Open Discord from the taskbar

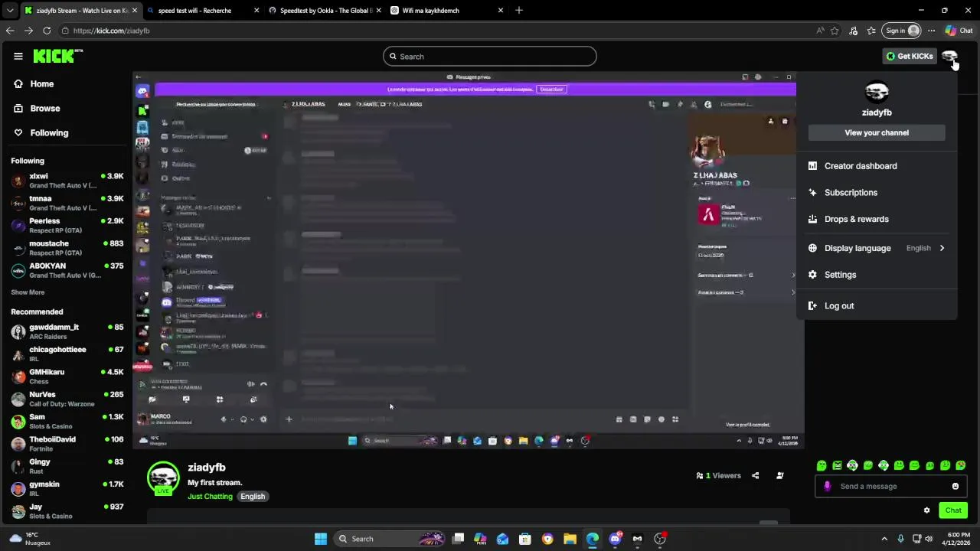pyautogui.click(x=615, y=539)
